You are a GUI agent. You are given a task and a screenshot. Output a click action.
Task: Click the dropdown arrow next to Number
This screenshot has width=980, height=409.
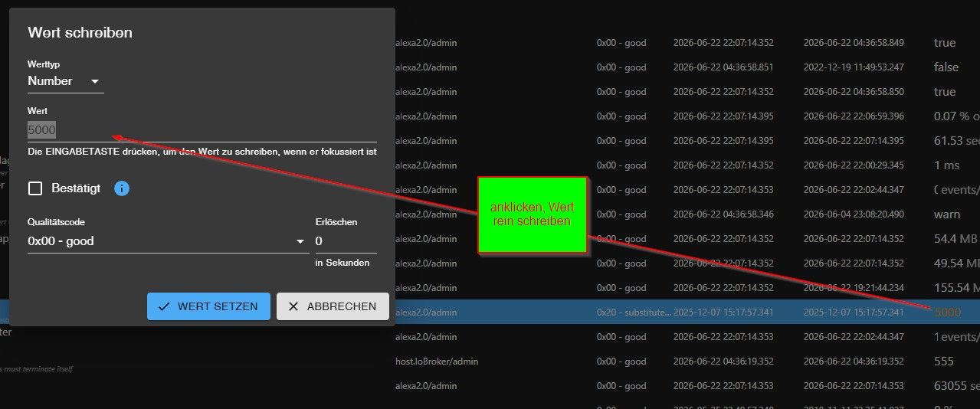[95, 81]
